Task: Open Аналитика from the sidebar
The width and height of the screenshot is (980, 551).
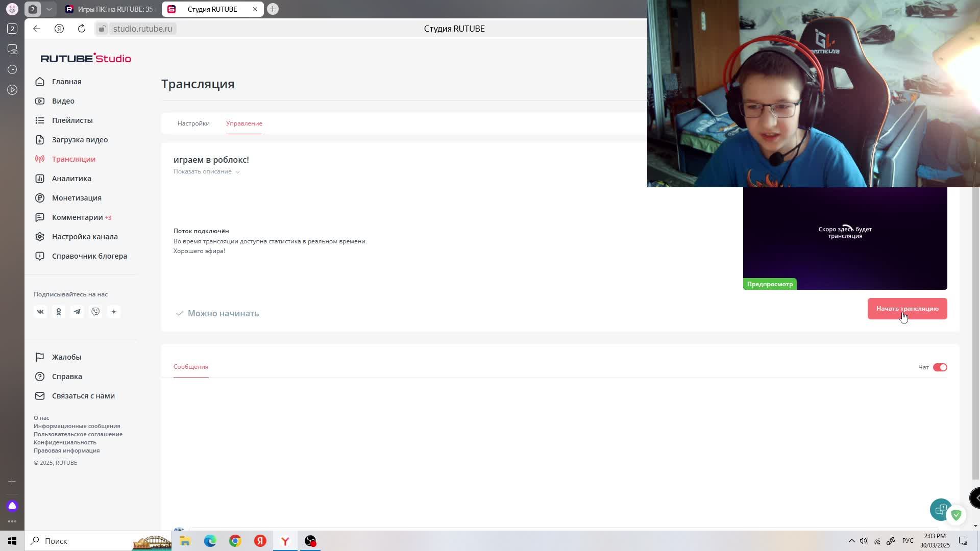Action: pyautogui.click(x=71, y=179)
